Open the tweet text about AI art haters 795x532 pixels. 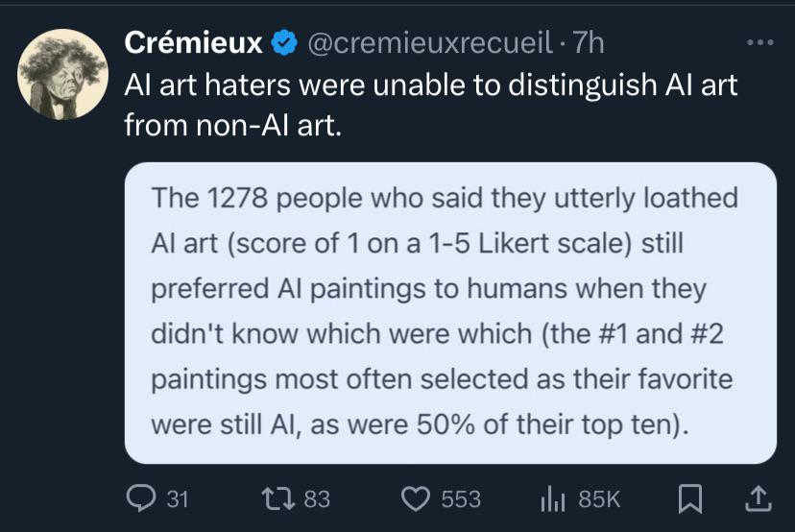431,105
